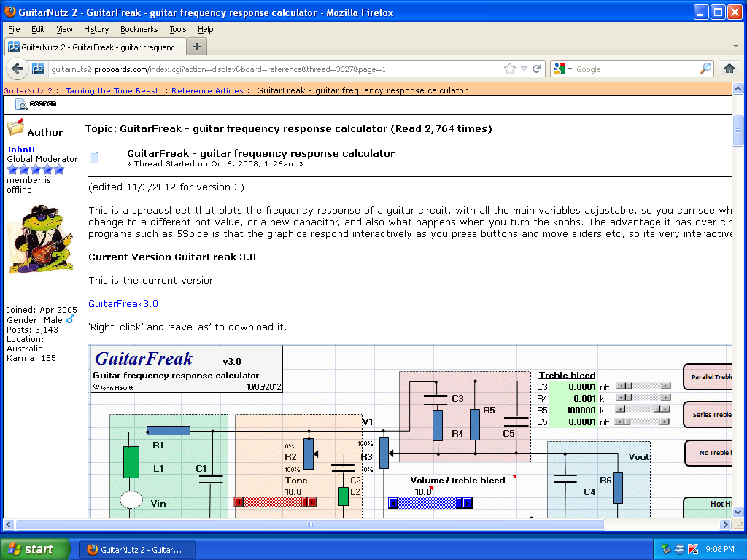Open the history dropdown arrow in the URL bar
Viewport: 747px width, 560px height.
(524, 69)
